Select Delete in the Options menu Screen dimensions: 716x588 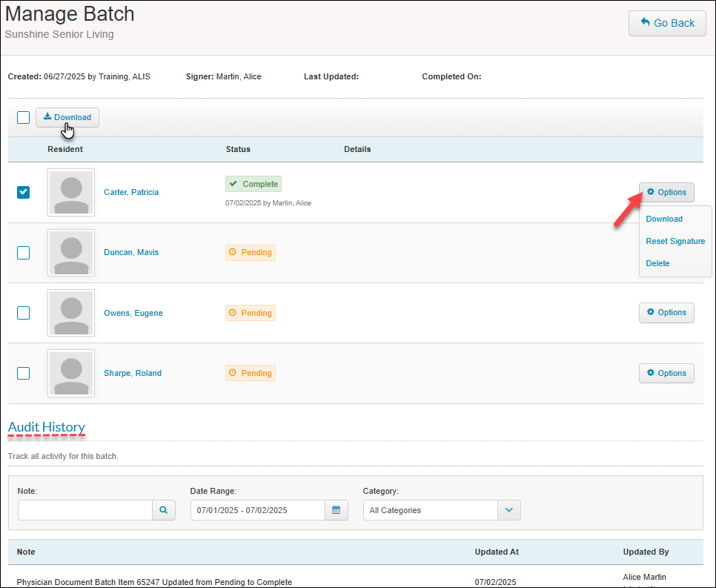click(657, 263)
